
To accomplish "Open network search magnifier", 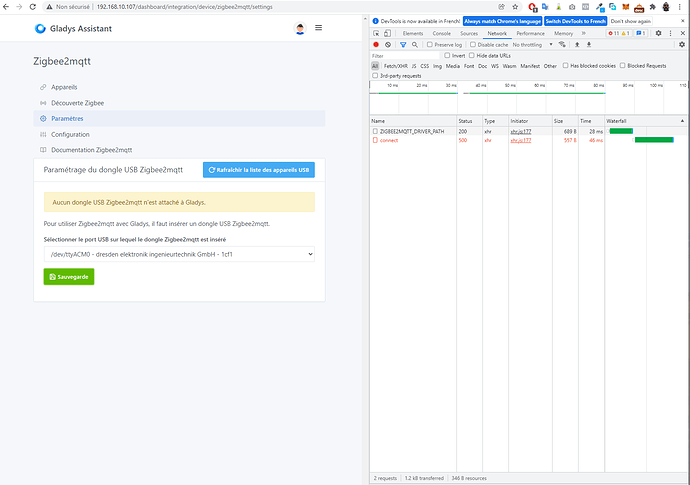I will (415, 44).
